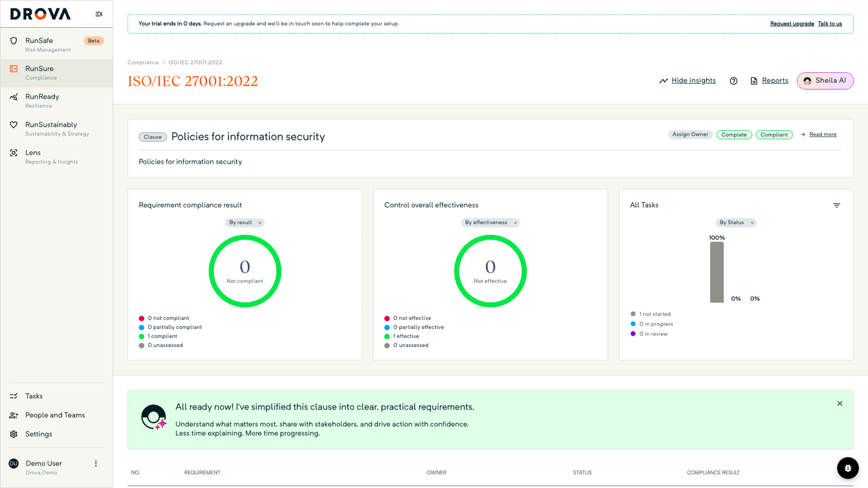
Task: Launch the Sheila AI assistant
Action: click(x=825, y=81)
